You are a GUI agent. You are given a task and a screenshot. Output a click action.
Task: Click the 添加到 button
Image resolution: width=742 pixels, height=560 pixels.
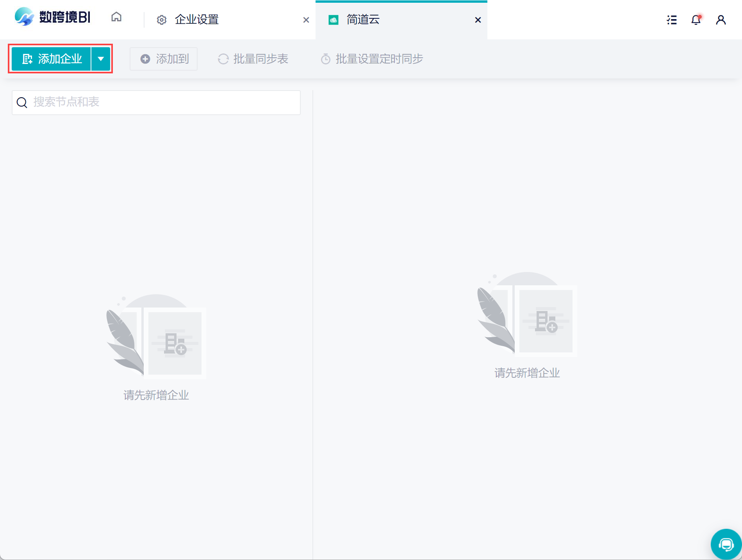(x=164, y=59)
